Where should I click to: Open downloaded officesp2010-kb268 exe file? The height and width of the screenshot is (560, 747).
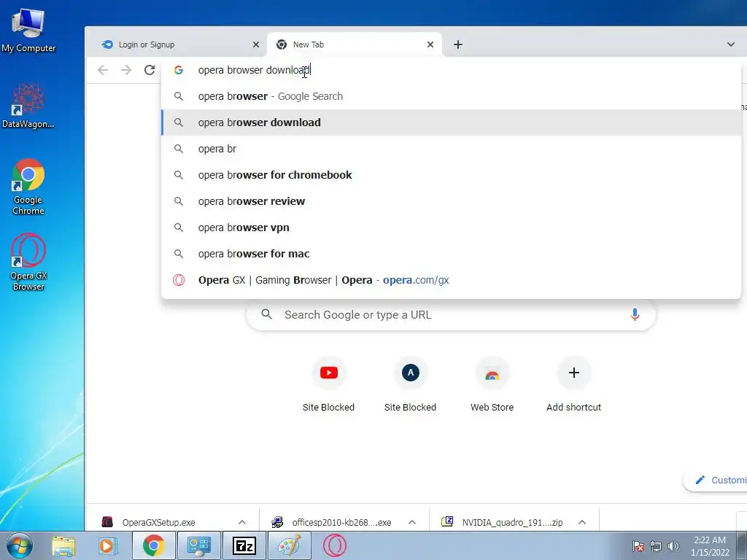tap(341, 522)
